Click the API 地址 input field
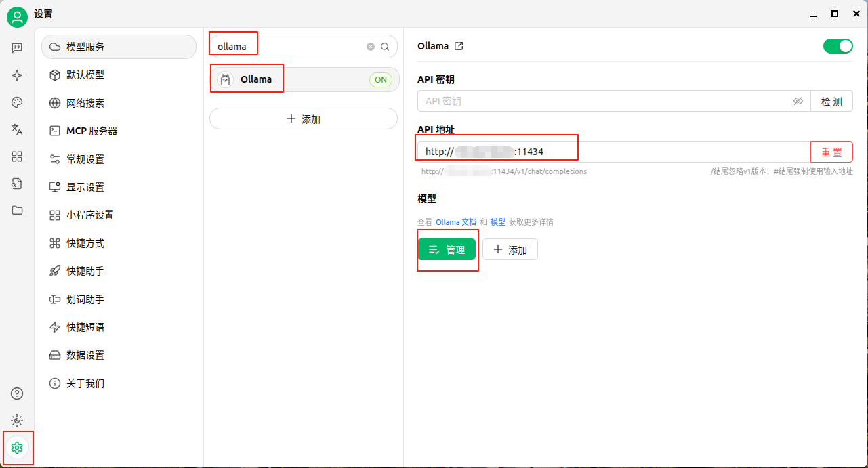Image resolution: width=868 pixels, height=468 pixels. (x=614, y=152)
